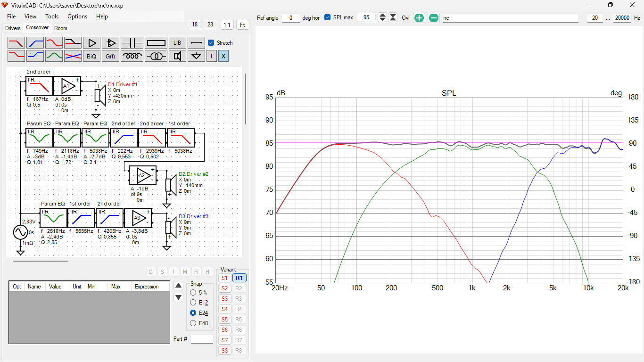Add a transformer component
This screenshot has width=644, height=362.
click(x=156, y=56)
